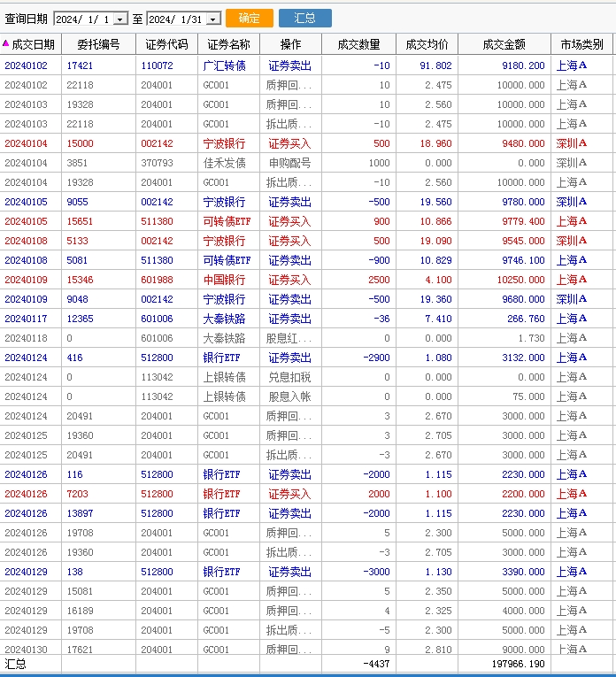Click 申购配号 operation cell
Screen dimensions: 616x677
(289, 163)
